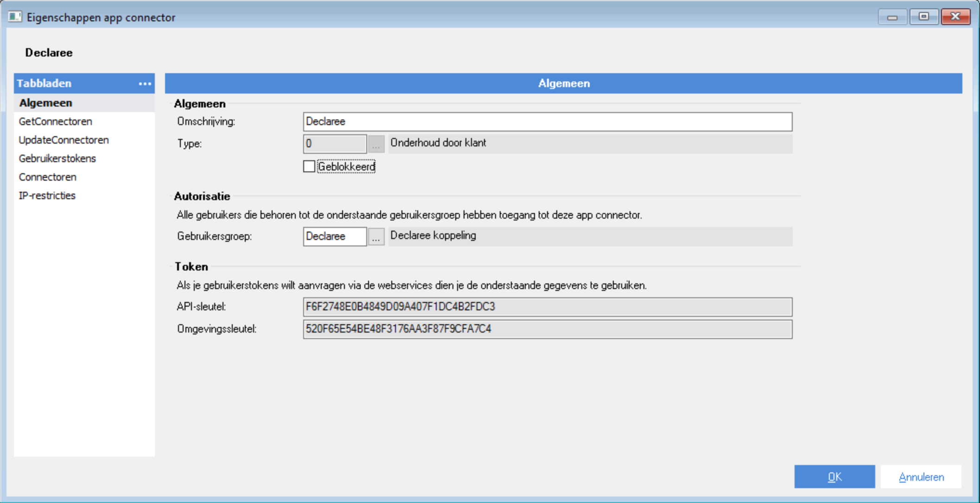The width and height of the screenshot is (980, 503).
Task: Focus the Gebruikersgroep input field
Action: click(334, 237)
